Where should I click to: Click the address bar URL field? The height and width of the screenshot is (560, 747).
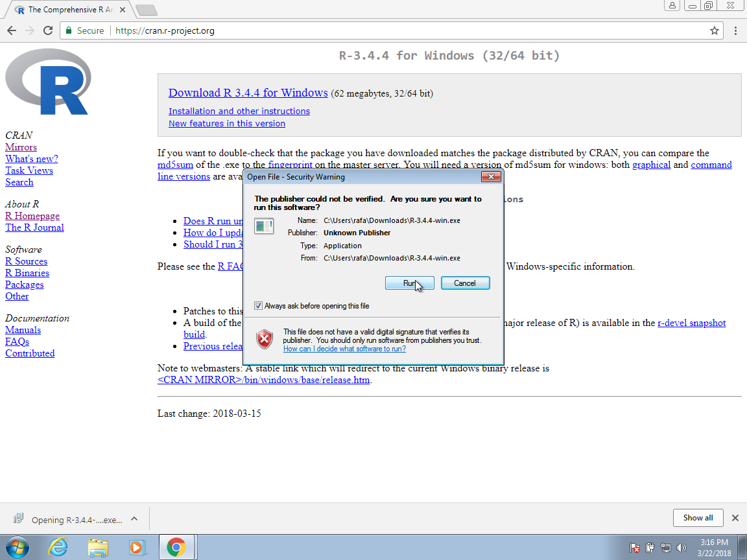coord(389,30)
